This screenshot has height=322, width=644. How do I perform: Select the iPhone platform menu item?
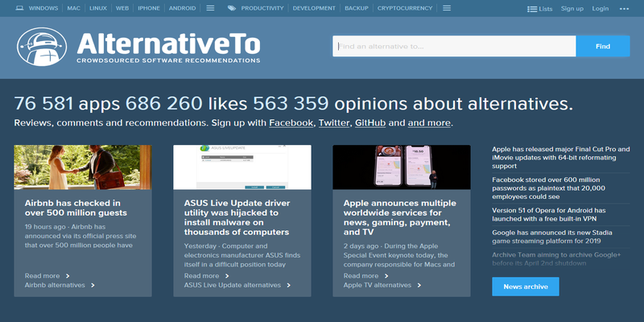149,8
